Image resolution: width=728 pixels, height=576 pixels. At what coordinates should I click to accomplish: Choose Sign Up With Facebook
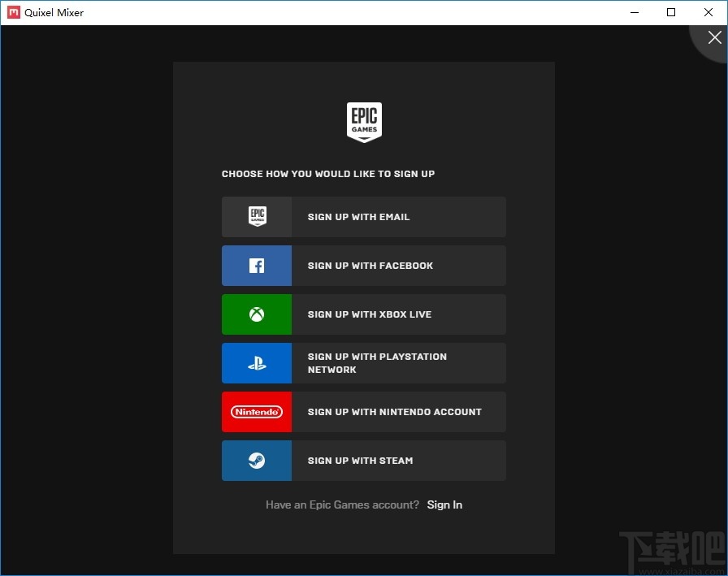(363, 266)
